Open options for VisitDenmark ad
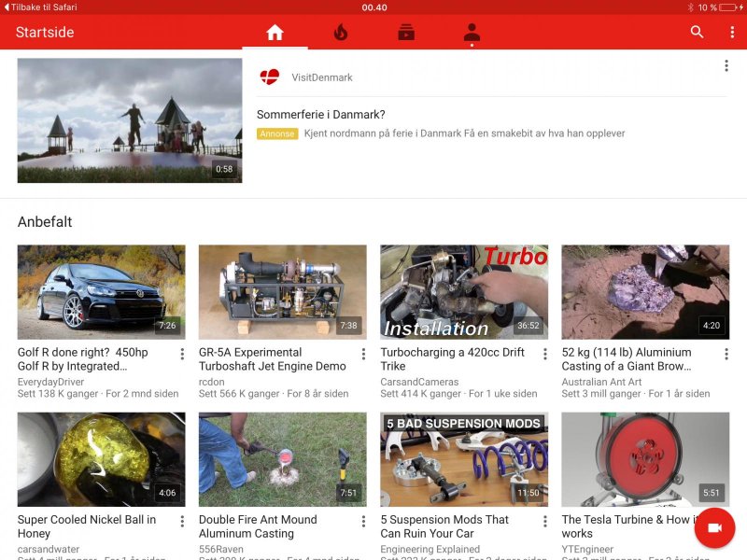 tap(726, 66)
